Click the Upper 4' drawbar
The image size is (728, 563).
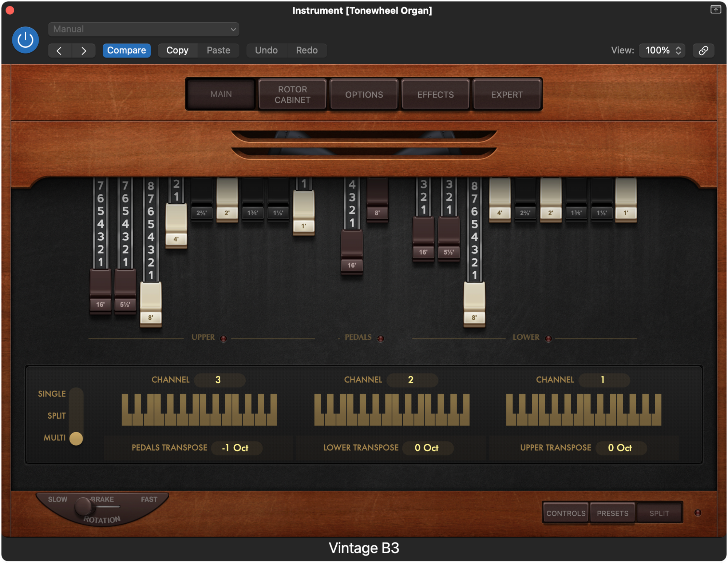click(176, 225)
